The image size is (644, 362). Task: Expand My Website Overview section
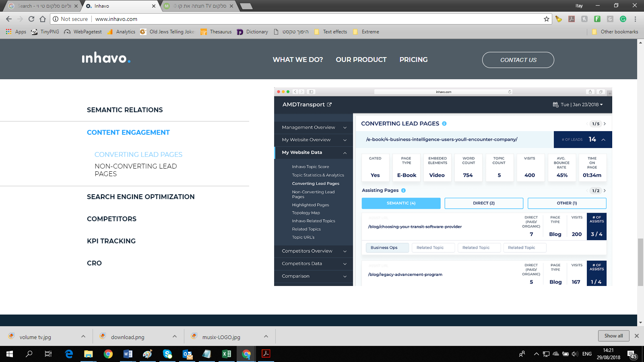[x=314, y=140]
